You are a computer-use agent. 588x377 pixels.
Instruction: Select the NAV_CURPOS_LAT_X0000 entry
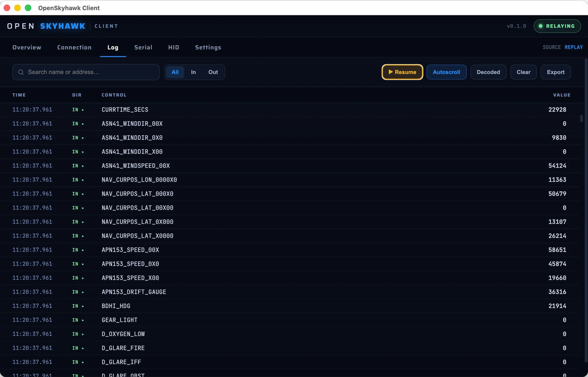(137, 236)
